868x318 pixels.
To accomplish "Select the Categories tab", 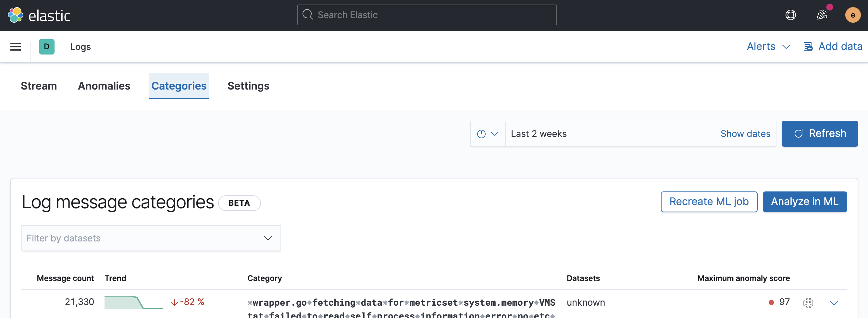I will (x=179, y=86).
